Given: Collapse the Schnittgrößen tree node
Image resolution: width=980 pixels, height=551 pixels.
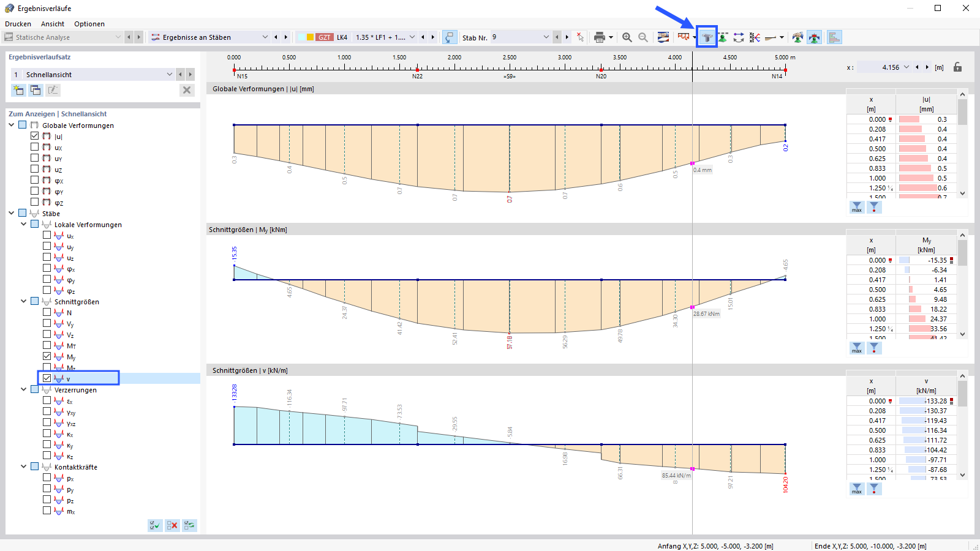Looking at the screenshot, I should (24, 301).
